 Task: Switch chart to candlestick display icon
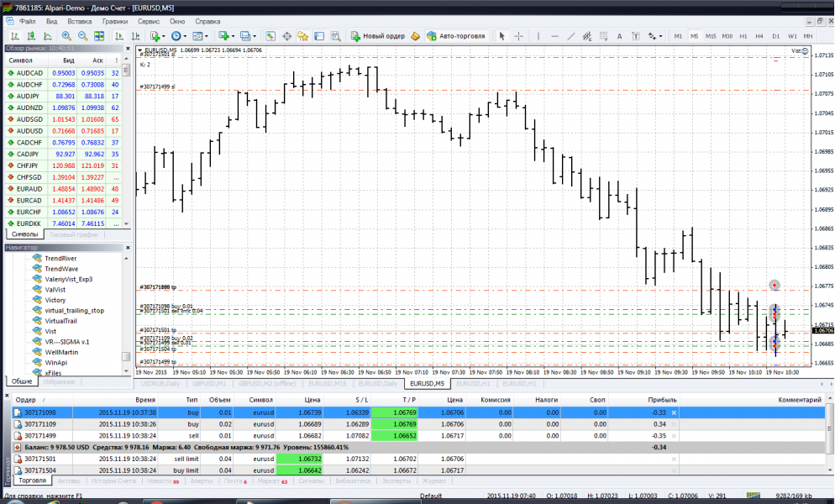tap(30, 36)
